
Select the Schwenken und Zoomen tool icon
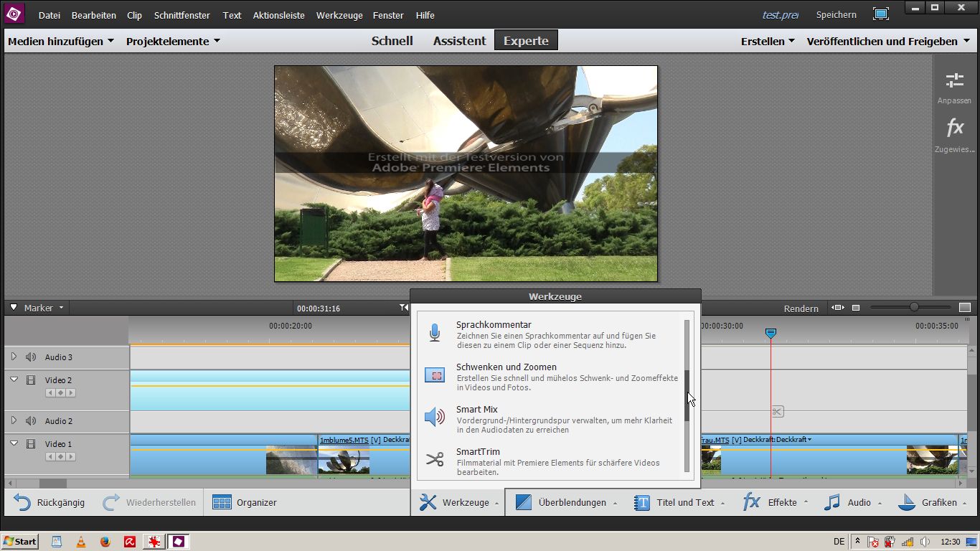point(435,375)
